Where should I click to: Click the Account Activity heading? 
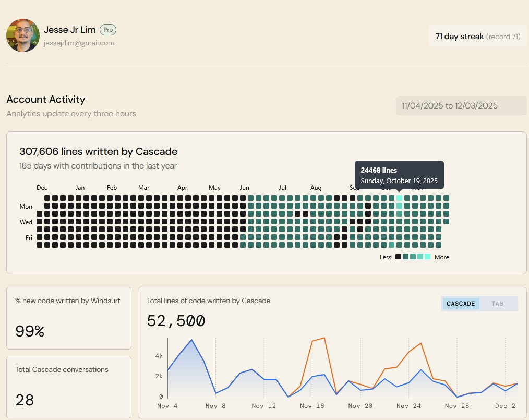46,99
